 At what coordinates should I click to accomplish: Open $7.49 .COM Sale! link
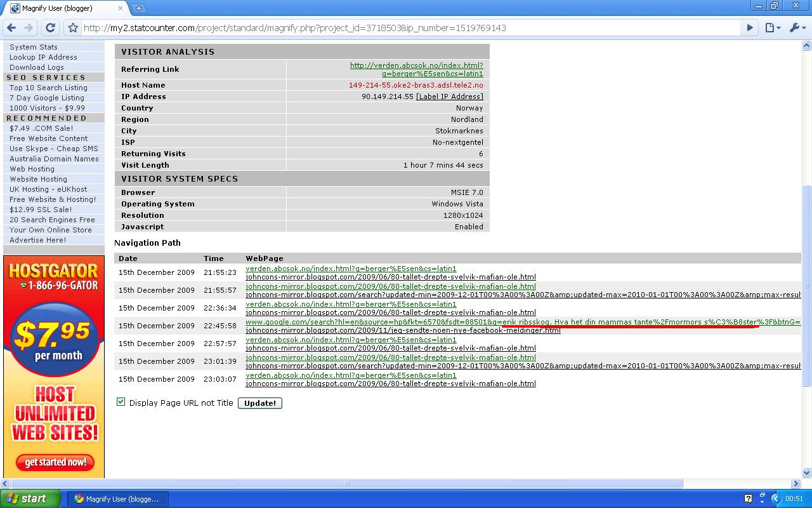(41, 128)
